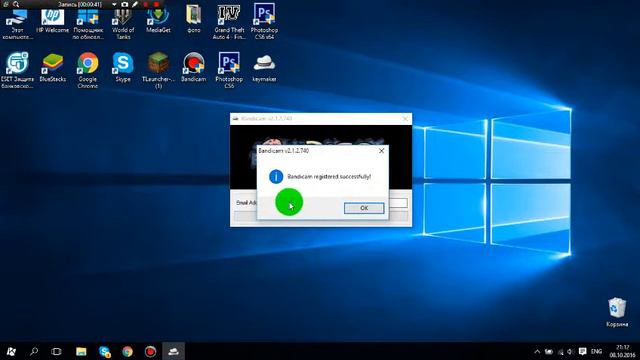
Task: Open Skype from the taskbar
Action: tap(104, 351)
